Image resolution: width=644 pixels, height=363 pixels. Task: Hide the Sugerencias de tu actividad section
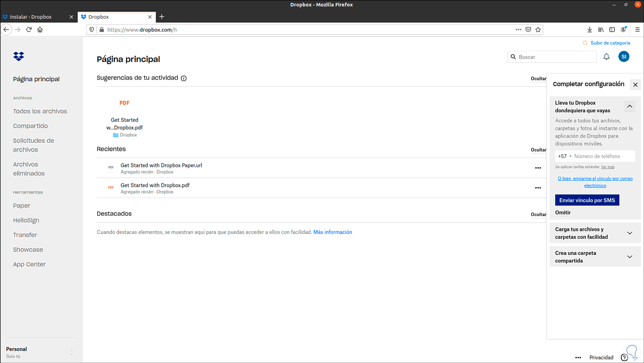[538, 79]
